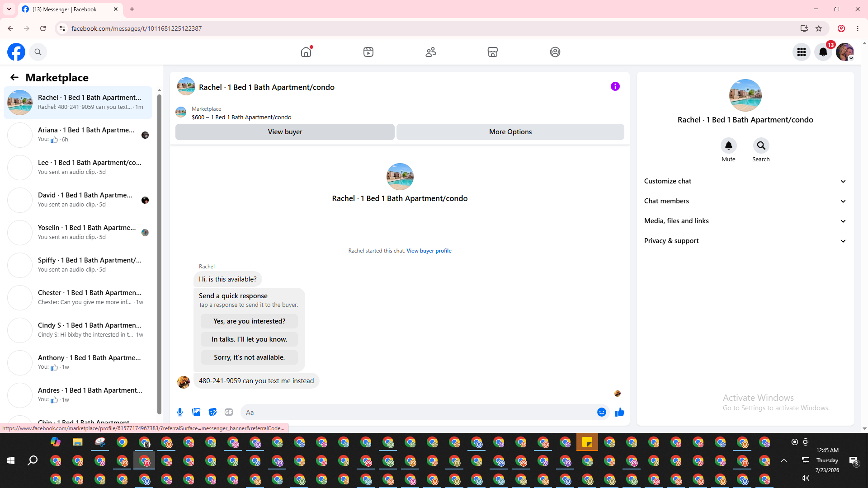This screenshot has width=868, height=488.
Task: Open Lee's conversation in the list
Action: [x=78, y=168]
